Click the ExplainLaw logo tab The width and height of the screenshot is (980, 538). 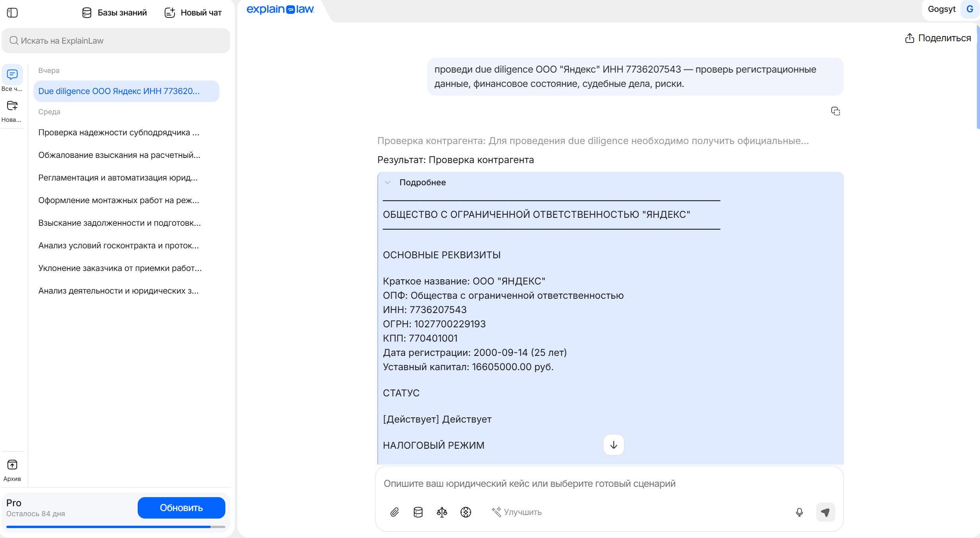[x=280, y=9]
